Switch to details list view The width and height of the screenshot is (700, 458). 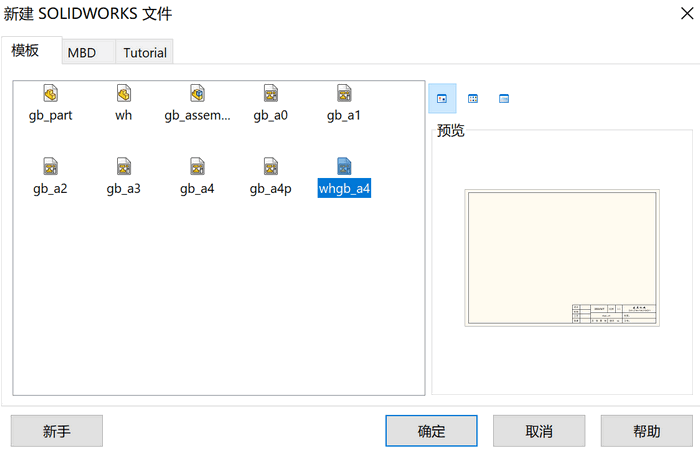tap(504, 99)
